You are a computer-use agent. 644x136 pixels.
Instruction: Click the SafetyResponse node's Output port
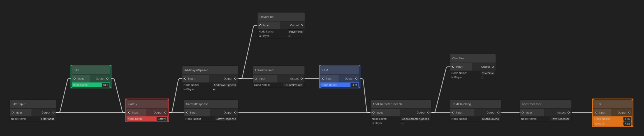235,112
